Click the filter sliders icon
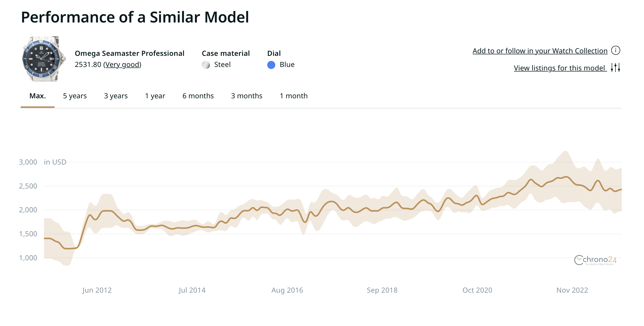 [615, 68]
